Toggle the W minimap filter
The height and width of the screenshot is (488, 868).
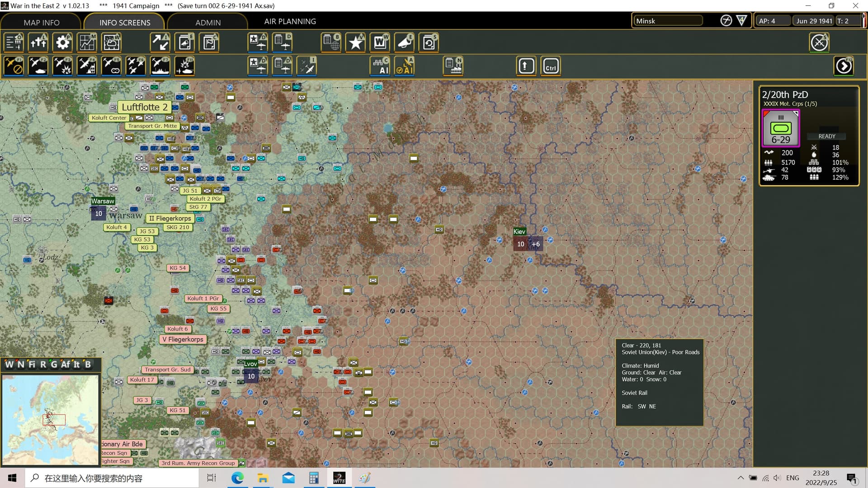click(x=9, y=364)
